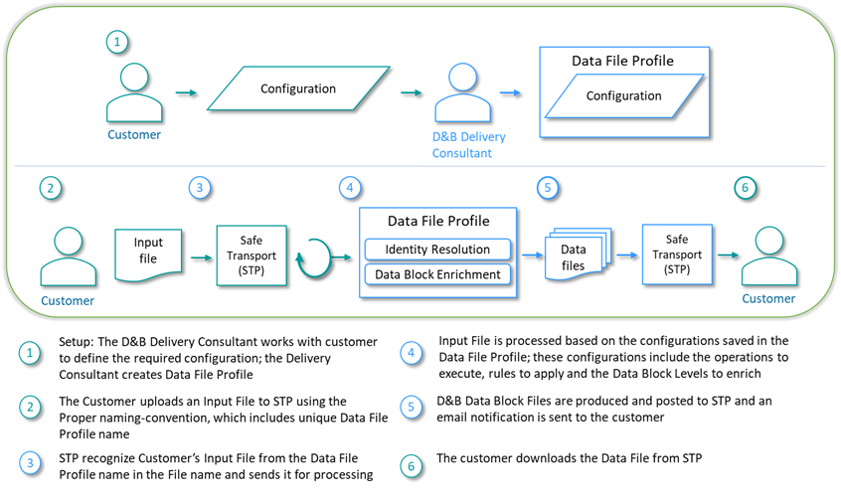Image resolution: width=841 pixels, height=504 pixels.
Task: Click the Customer person icon beside Input file
Action: (x=69, y=256)
